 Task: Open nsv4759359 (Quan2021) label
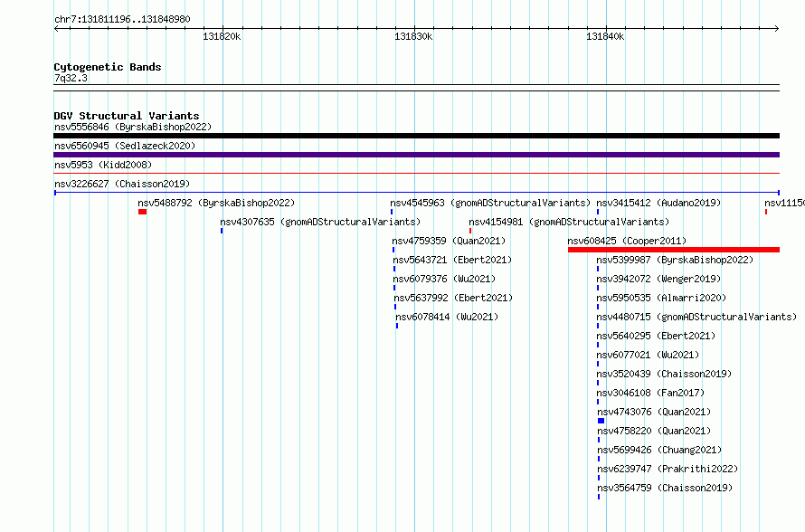tap(449, 241)
